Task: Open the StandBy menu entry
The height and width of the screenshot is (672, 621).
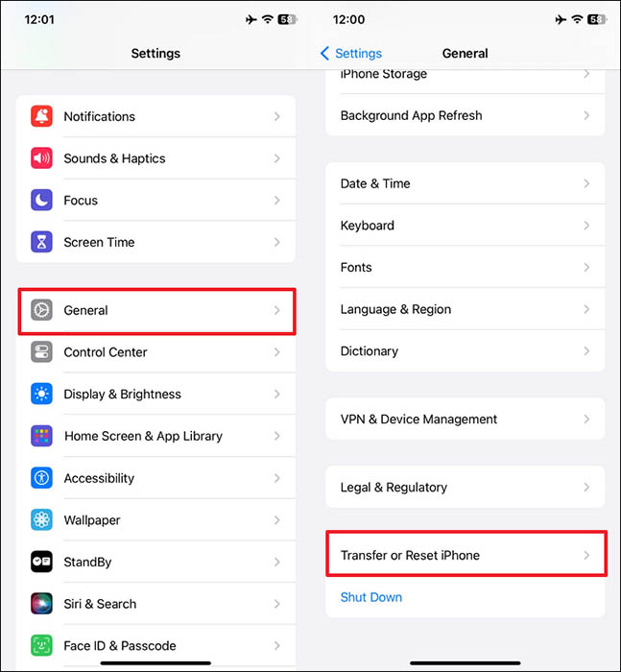Action: point(156,562)
